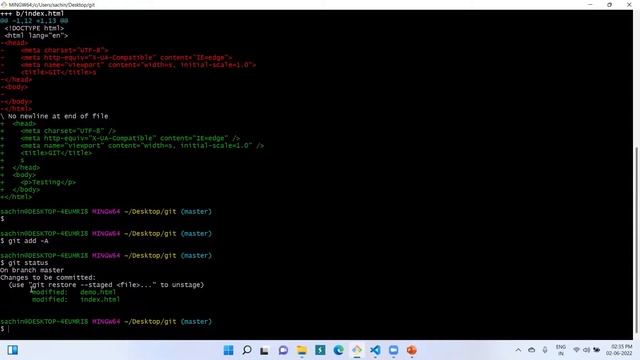Click the '<html lang="en">' line
The height and width of the screenshot is (360, 640).
tap(36, 36)
